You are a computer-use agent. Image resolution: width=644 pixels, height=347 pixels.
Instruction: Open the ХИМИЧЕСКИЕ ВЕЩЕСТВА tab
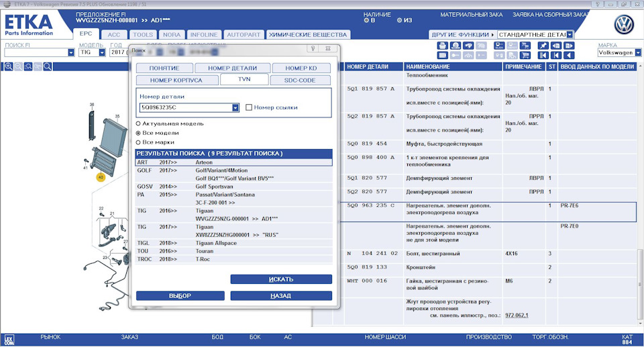[x=308, y=34]
